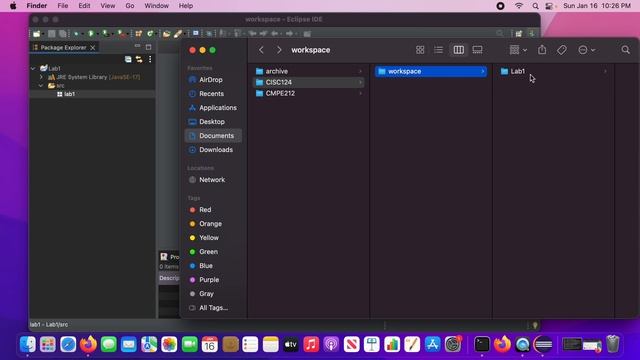The height and width of the screenshot is (360, 640).
Task: Open Package Explorer View Menu (three dots)
Action: point(150,59)
